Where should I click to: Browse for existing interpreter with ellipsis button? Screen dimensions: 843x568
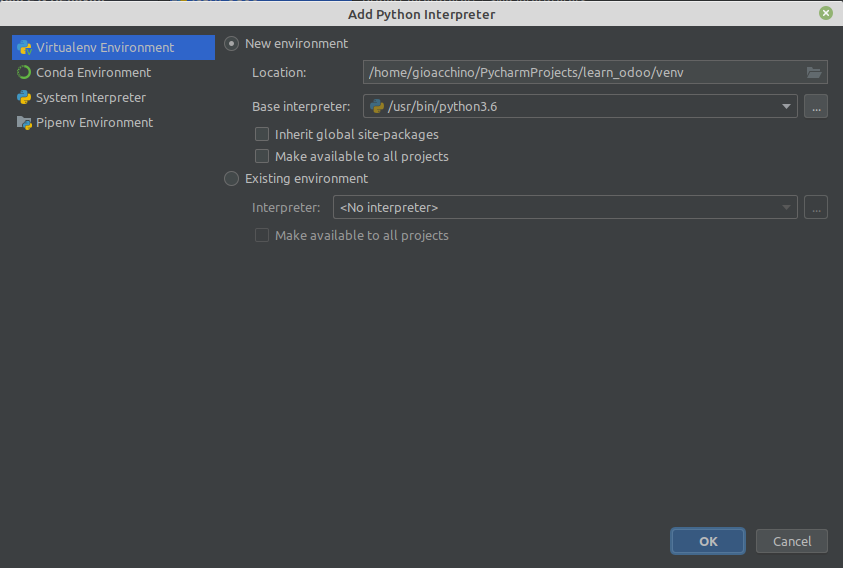(816, 208)
